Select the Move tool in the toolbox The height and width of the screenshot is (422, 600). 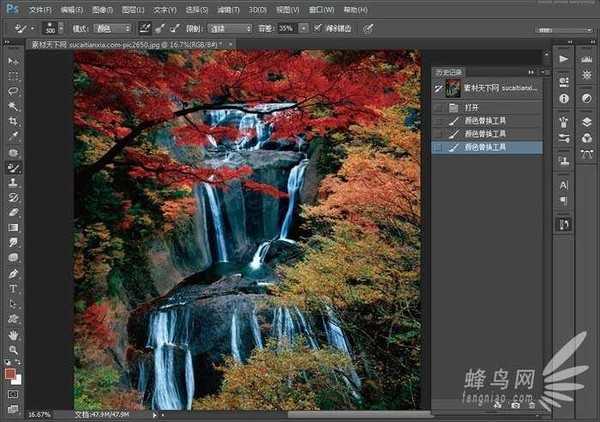pyautogui.click(x=14, y=61)
